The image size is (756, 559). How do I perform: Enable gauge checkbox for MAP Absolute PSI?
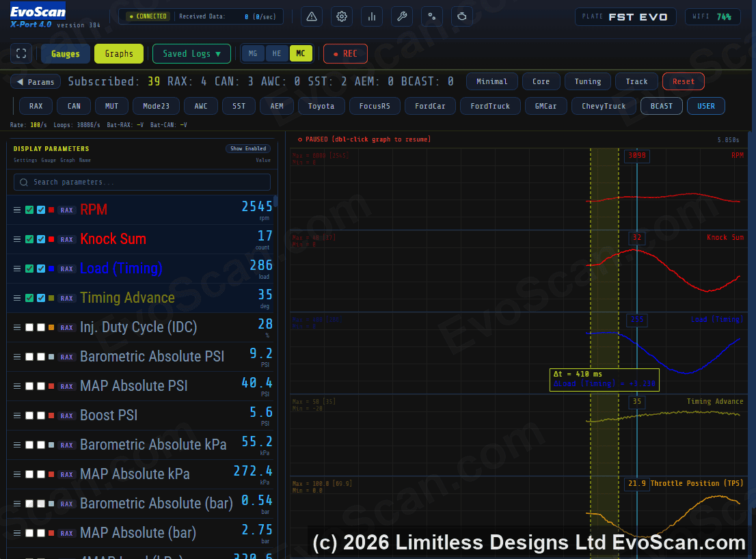click(x=29, y=386)
